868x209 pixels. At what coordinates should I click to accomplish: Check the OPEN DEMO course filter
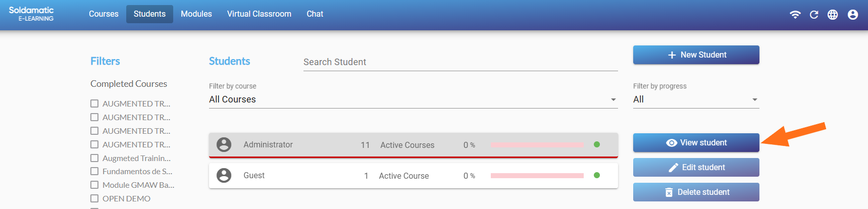click(x=94, y=198)
